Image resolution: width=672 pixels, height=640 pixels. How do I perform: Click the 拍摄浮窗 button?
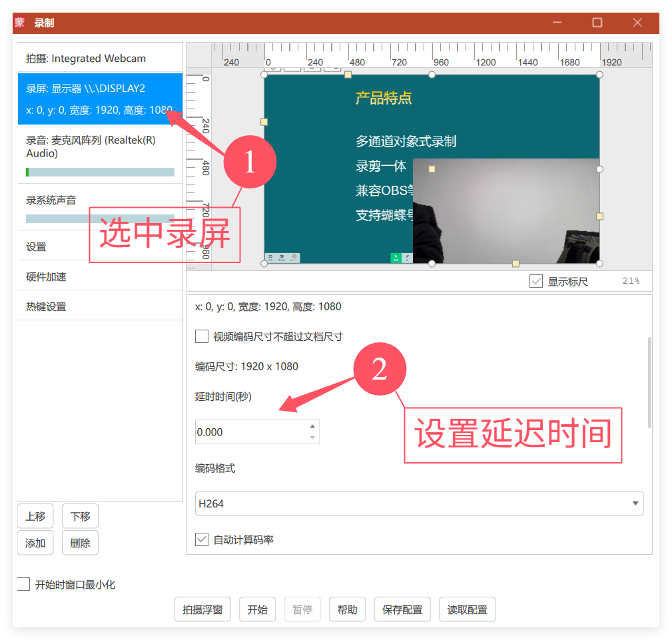pos(202,609)
